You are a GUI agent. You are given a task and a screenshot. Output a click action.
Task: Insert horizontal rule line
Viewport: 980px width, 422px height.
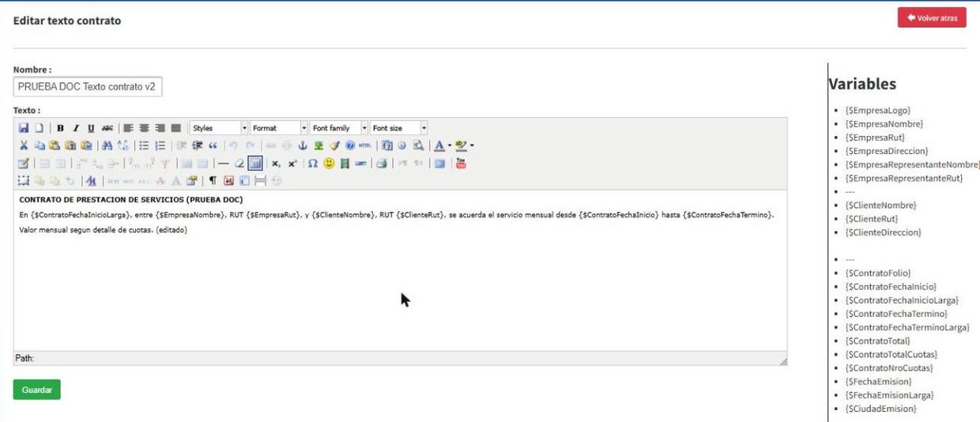tap(224, 164)
